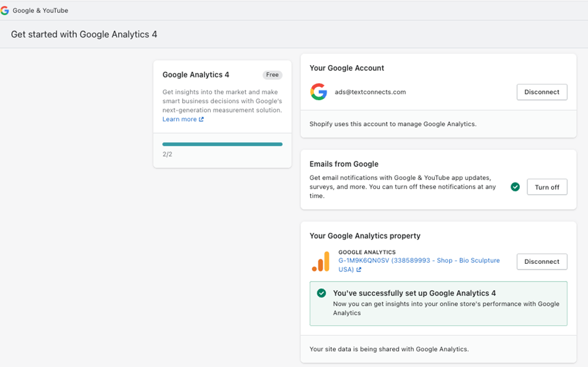Click the ads@textconnects.com email address
This screenshot has width=588, height=367.
370,92
